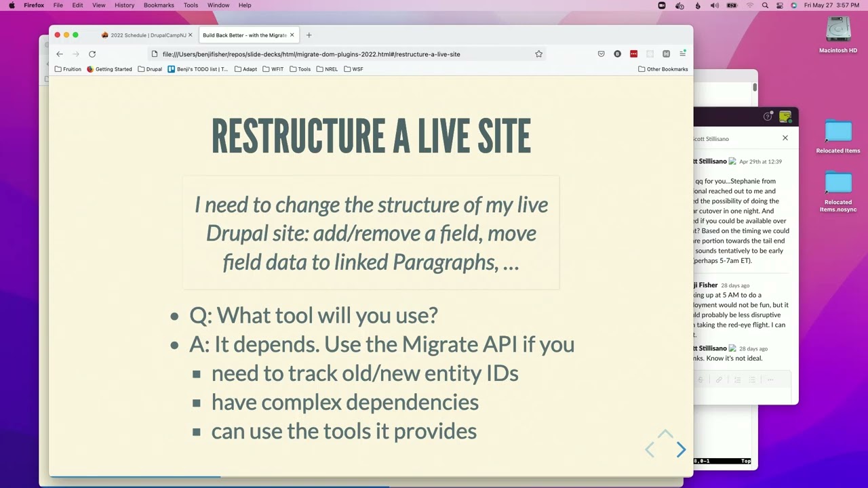Open the Apple menu
Screen dimensions: 868x488
pos(12,5)
